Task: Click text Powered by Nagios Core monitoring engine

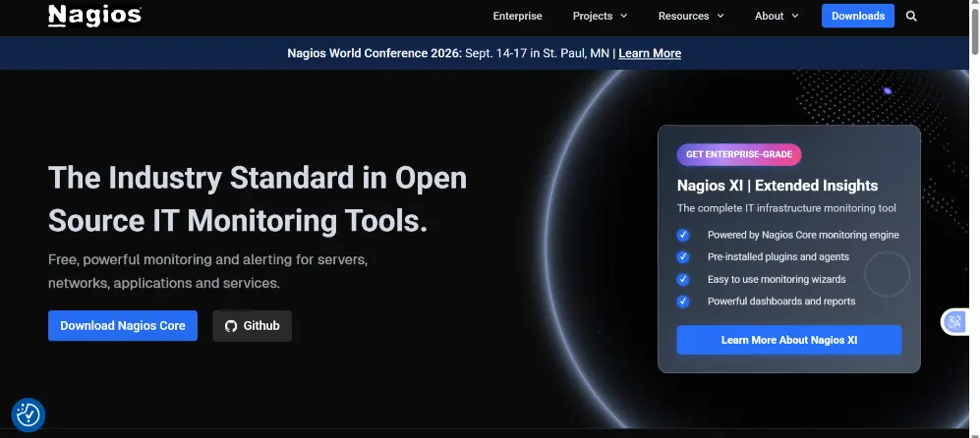Action: (803, 235)
